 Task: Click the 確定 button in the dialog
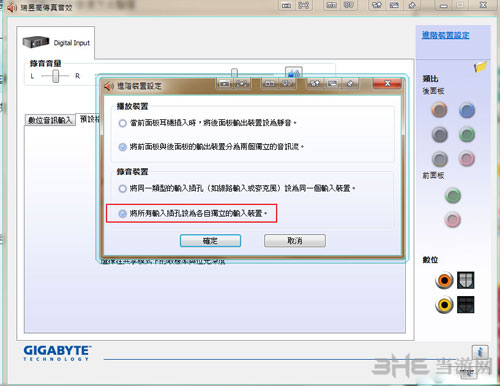tap(210, 241)
